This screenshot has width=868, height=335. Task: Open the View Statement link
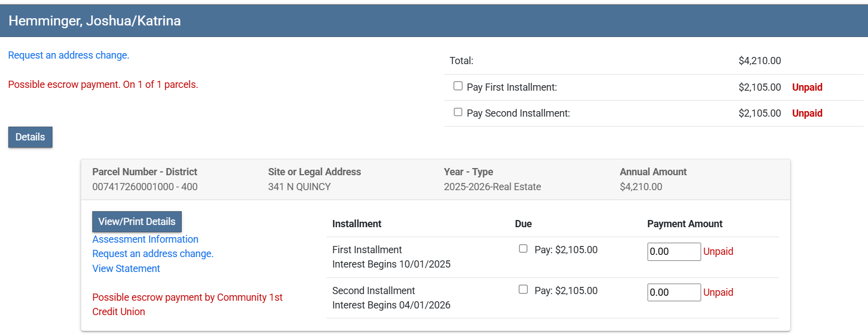[x=126, y=269]
